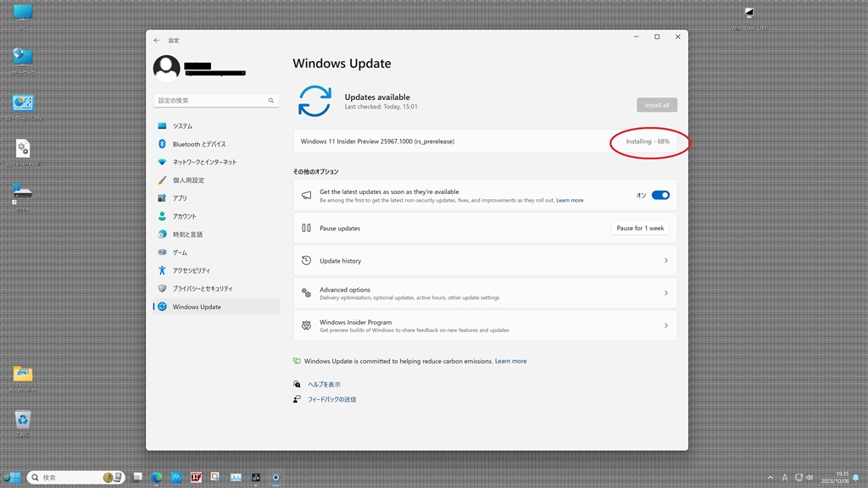Select the Win11 x64 UEFI desktop icon
Viewport: 868px width, 488px height.
coord(749,18)
